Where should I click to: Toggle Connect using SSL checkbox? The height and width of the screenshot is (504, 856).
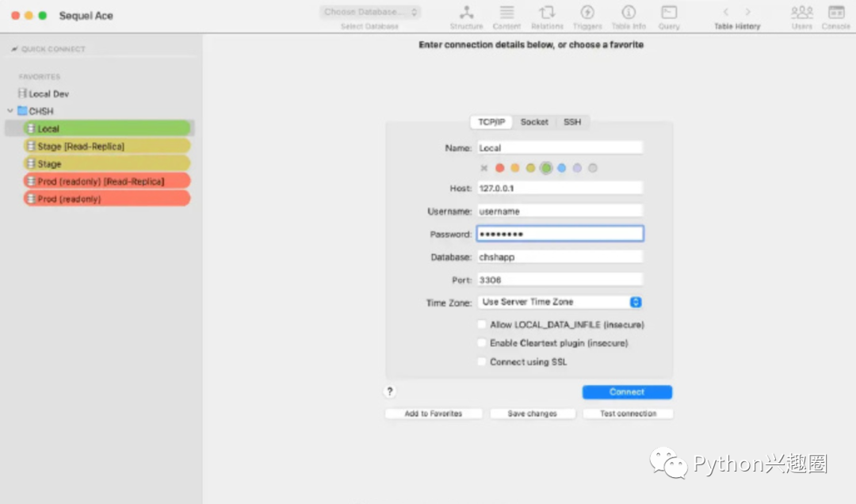click(482, 361)
